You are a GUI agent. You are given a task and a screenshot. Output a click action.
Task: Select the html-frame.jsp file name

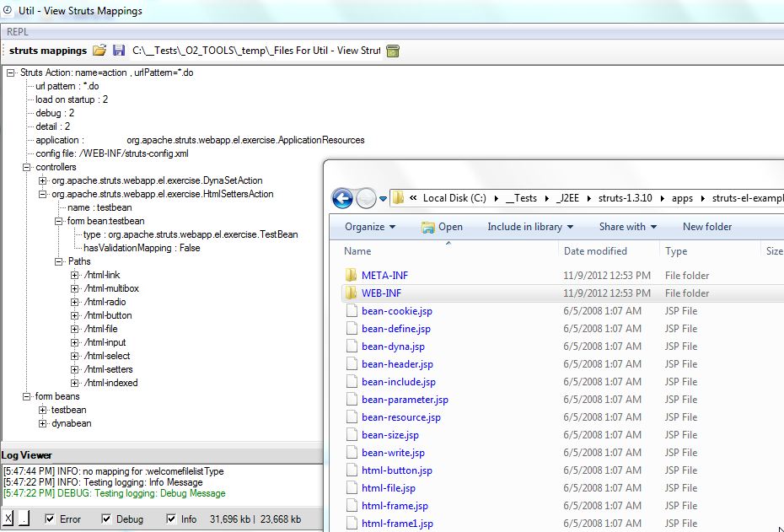(395, 506)
